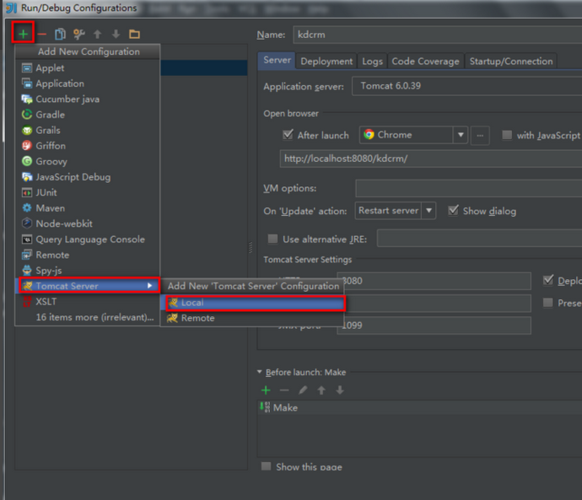Viewport: 582px width, 500px height.
Task: Choose Gradle configuration type
Action: [x=88, y=115]
